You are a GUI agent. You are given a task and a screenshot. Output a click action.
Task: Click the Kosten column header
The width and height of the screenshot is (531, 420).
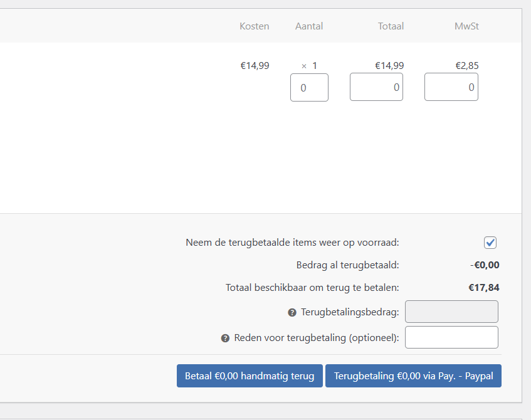255,26
